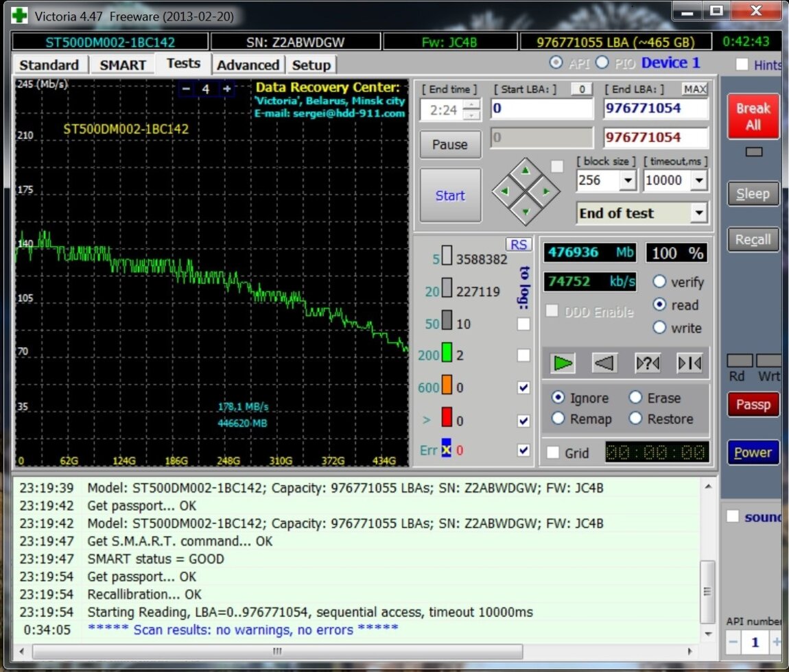789x672 pixels.
Task: Open the block size dropdown
Action: coord(627,180)
